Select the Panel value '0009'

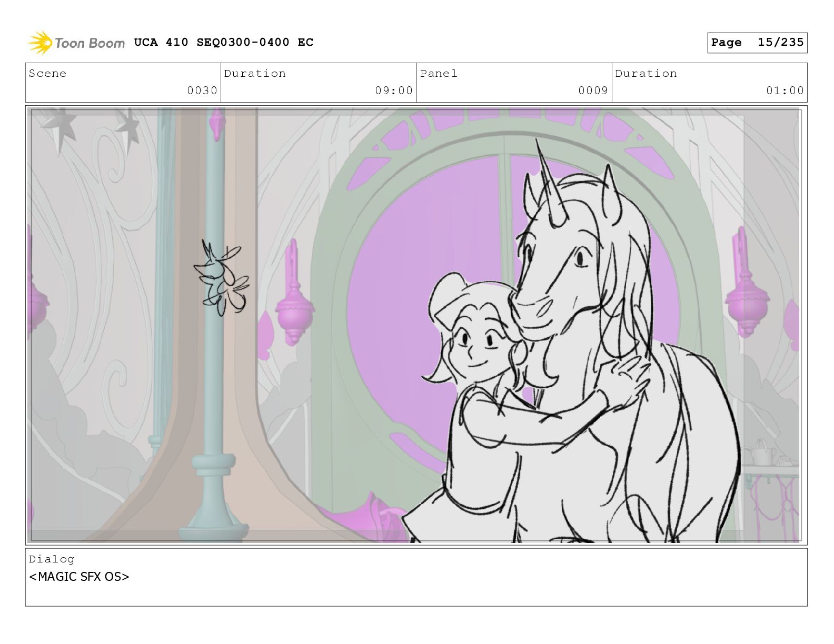593,90
